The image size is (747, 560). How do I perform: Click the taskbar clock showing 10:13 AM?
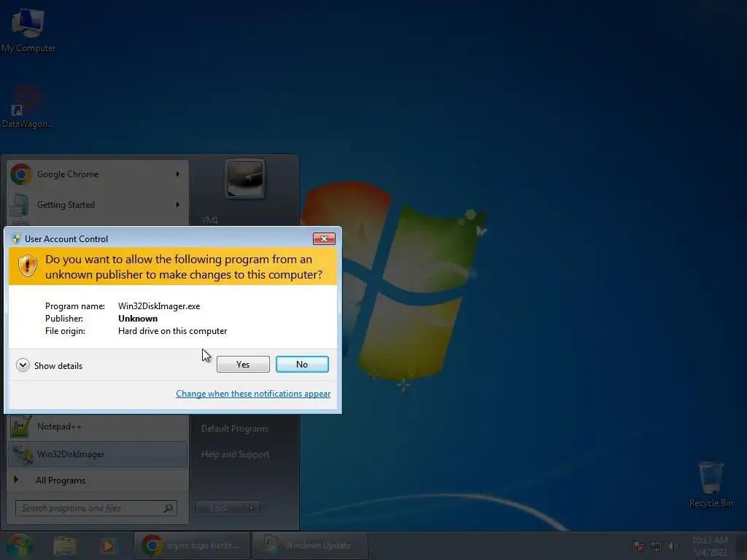[710, 546]
